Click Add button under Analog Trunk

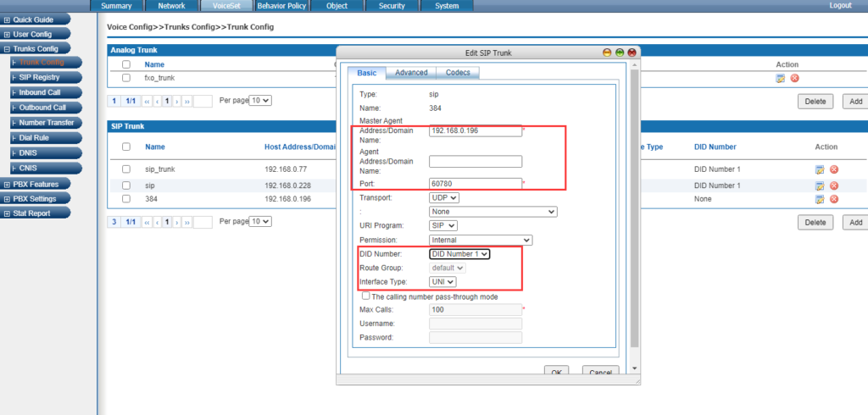coord(855,102)
